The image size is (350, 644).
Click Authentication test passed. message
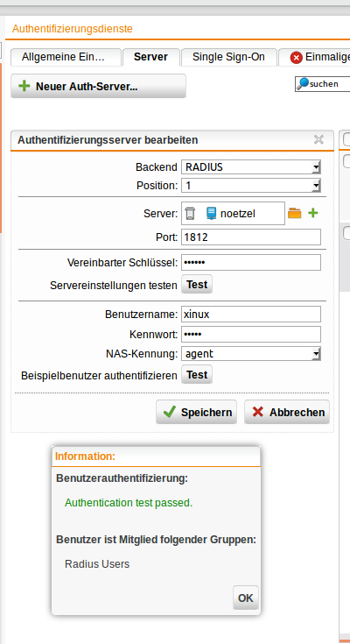coord(129,503)
